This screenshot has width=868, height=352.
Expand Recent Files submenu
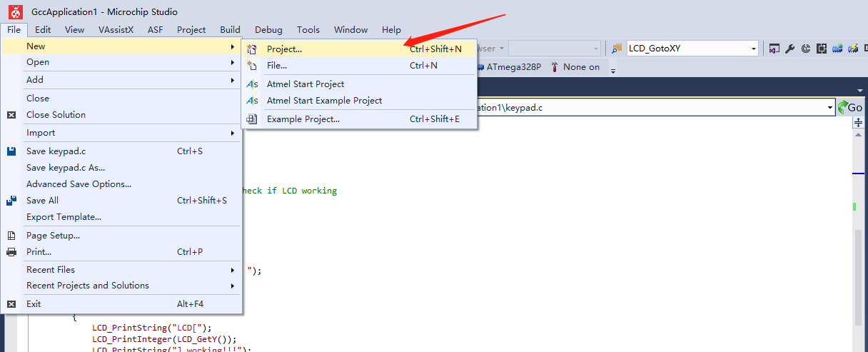tap(121, 269)
